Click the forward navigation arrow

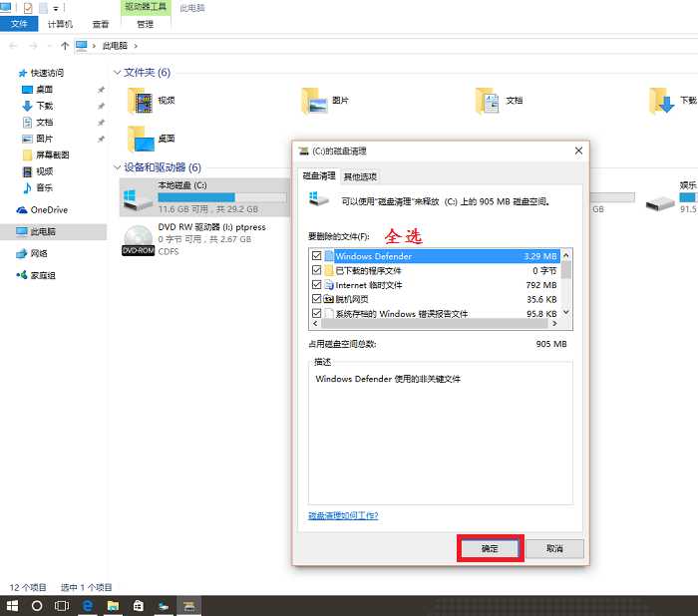(33, 46)
